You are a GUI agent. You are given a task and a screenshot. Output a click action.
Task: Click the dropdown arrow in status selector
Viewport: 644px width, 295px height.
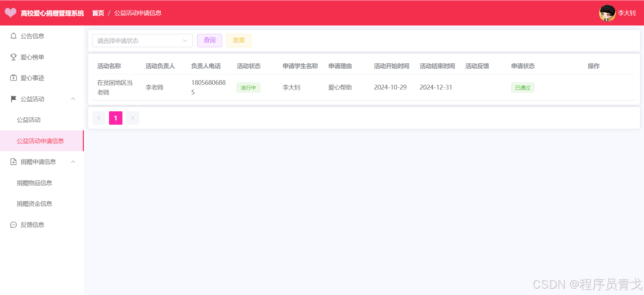pyautogui.click(x=185, y=41)
